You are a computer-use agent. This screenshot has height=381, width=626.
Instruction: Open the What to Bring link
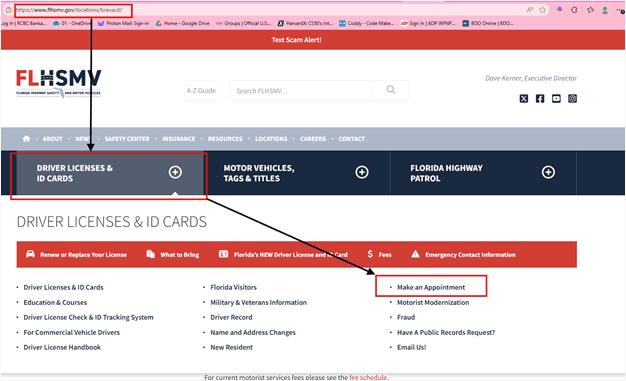click(x=180, y=254)
